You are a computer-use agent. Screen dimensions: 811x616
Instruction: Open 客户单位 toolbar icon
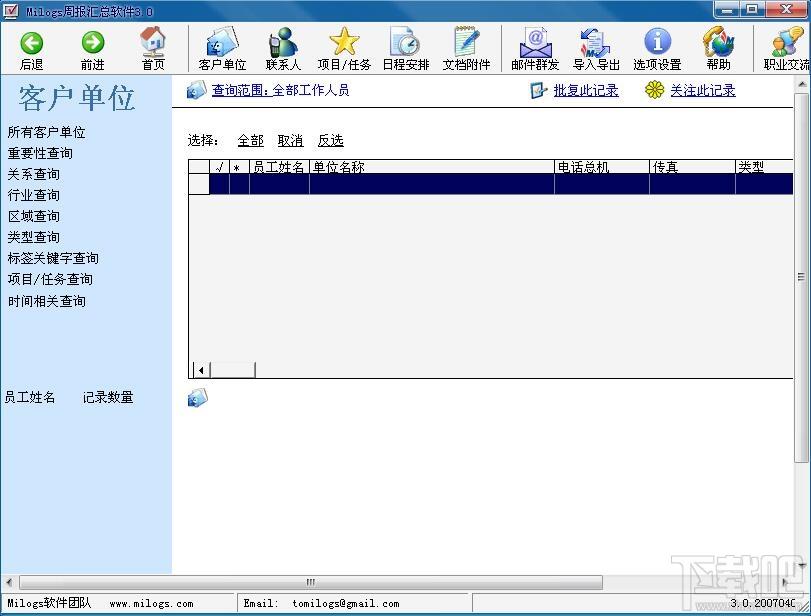coord(222,41)
